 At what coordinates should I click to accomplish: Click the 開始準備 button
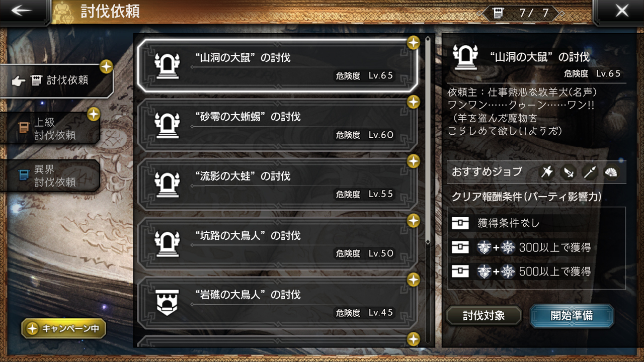coord(572,316)
